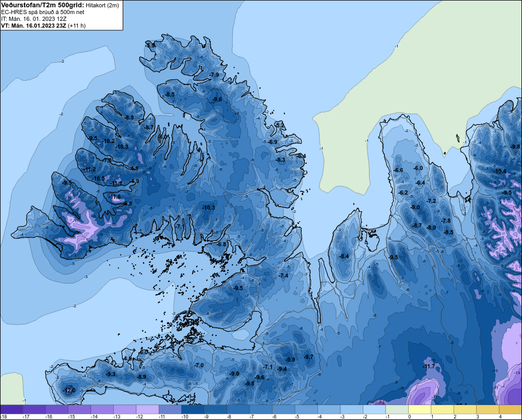Screen dimensions: 522x420
Task: Select pale green swatch between -1 and 0
Action: (397, 410)
